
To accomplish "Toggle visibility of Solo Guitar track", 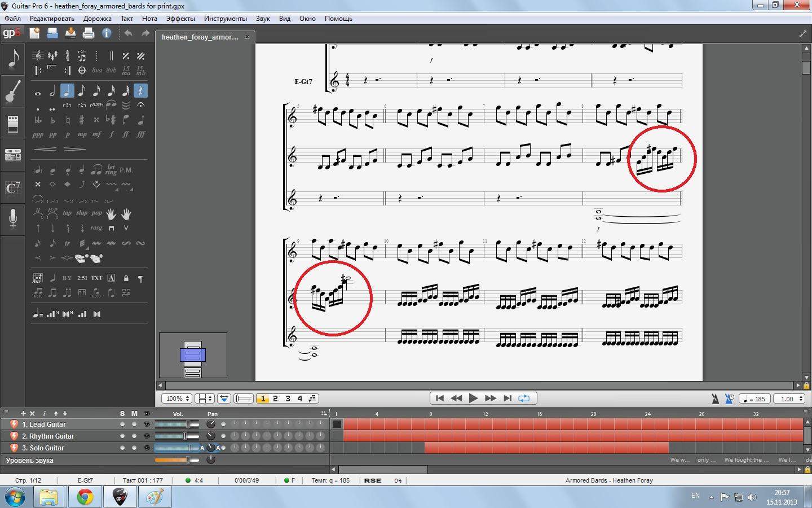I will click(x=147, y=448).
